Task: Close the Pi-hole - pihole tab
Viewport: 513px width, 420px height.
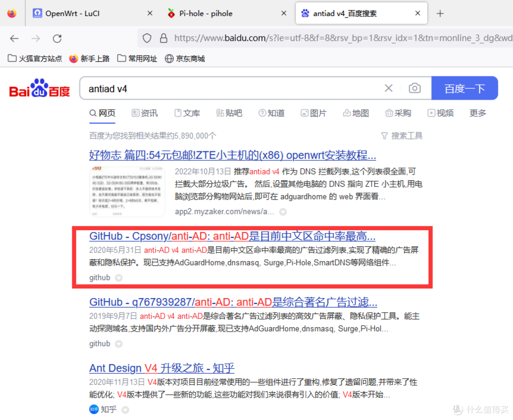Action: [284, 13]
